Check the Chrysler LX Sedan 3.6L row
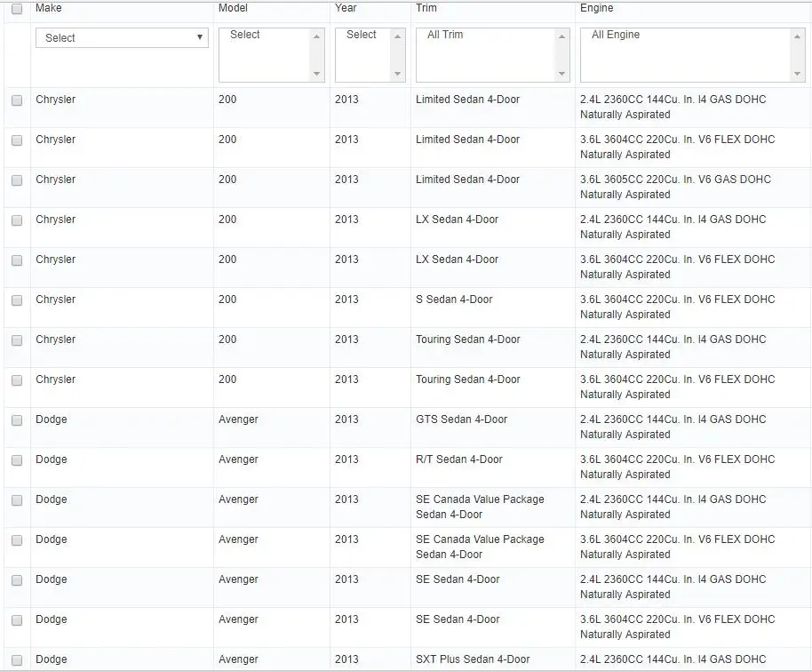812x671 pixels. (17, 260)
